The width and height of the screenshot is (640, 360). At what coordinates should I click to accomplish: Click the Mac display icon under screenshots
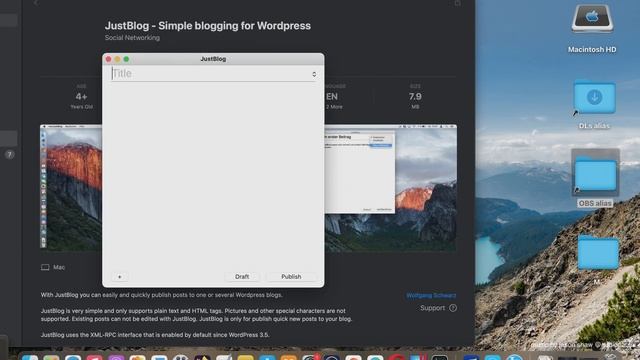(45, 267)
